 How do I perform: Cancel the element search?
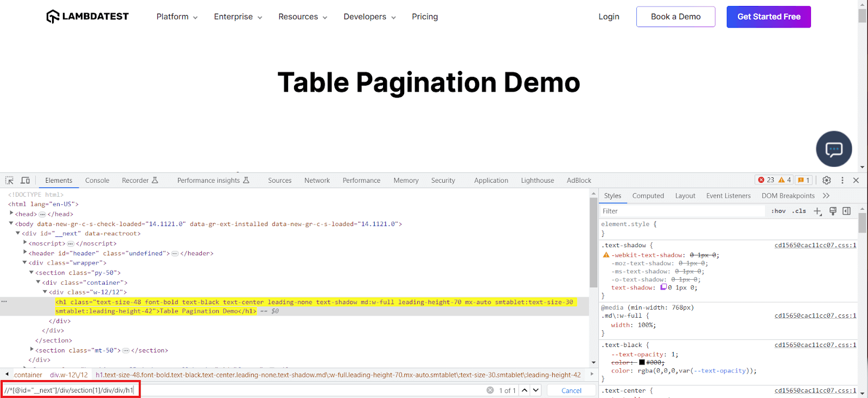pyautogui.click(x=571, y=390)
